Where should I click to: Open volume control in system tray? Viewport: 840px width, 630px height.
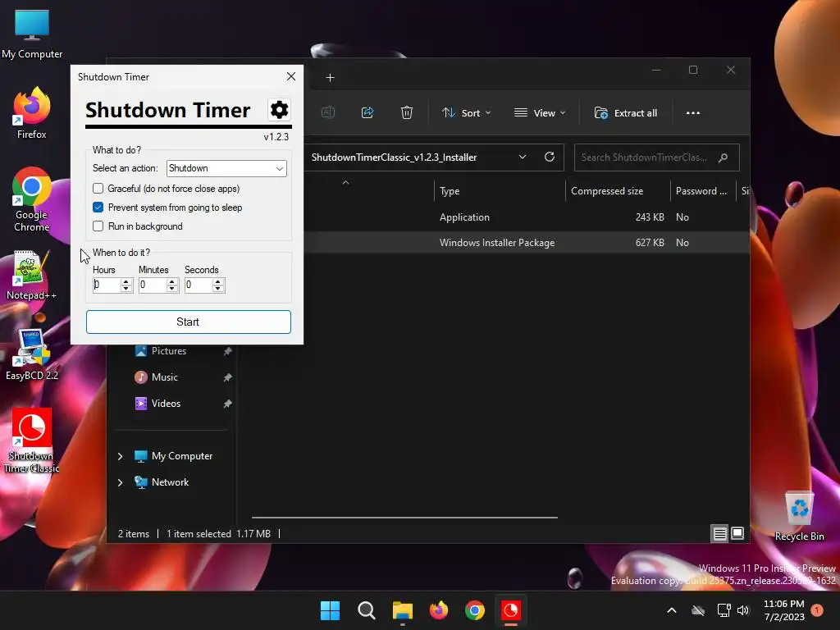click(743, 610)
